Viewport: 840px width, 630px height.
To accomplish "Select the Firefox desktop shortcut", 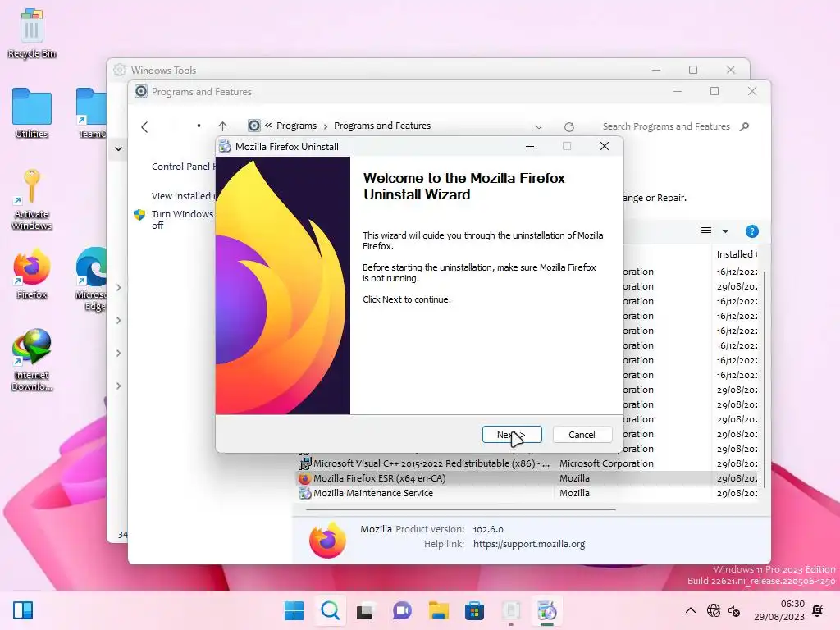I will pos(32,274).
